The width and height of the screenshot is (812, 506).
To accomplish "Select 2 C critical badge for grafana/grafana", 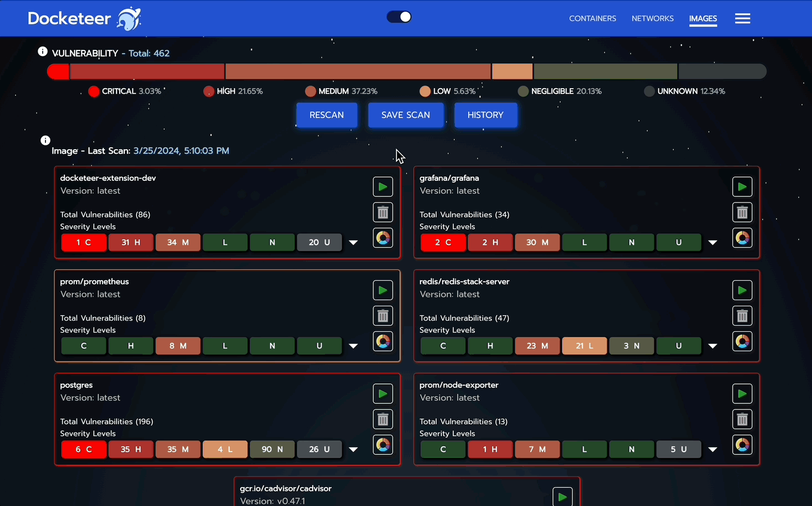I will (443, 242).
